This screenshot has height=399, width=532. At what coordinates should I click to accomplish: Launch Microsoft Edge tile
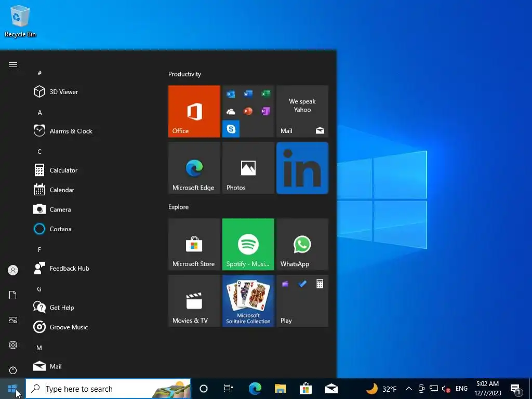pyautogui.click(x=194, y=168)
